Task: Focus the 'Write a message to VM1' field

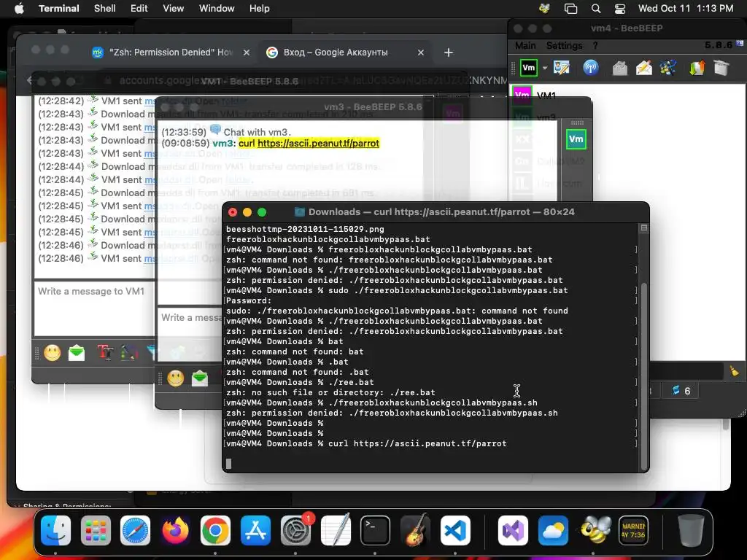Action: point(94,308)
